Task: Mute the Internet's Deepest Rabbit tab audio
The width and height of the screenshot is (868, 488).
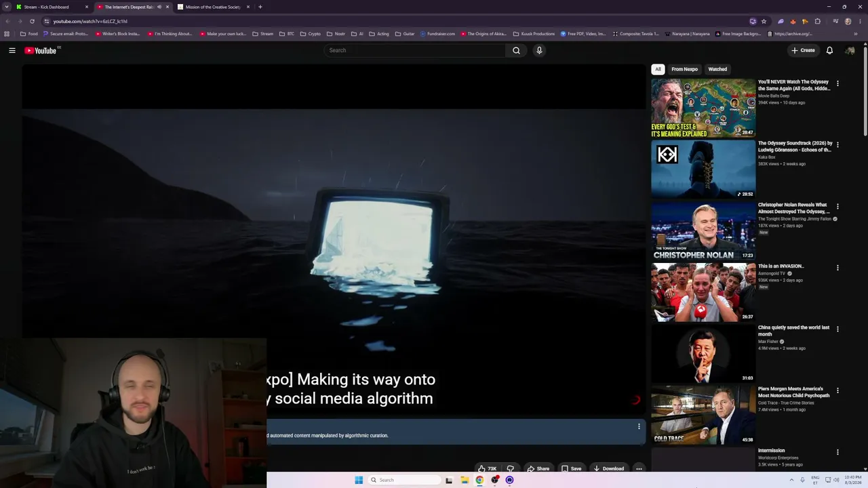Action: pos(159,7)
